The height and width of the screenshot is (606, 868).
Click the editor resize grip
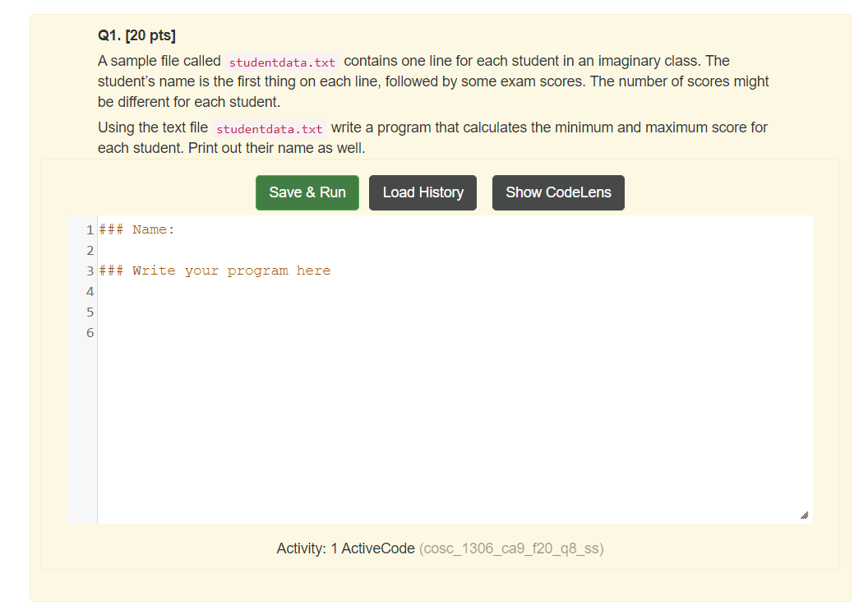805,516
